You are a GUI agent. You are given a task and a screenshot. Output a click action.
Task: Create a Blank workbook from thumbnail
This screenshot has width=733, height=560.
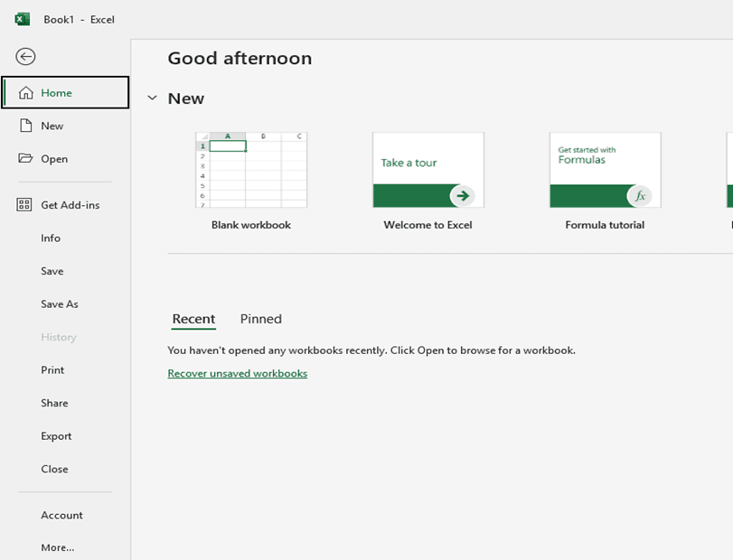[x=251, y=170]
